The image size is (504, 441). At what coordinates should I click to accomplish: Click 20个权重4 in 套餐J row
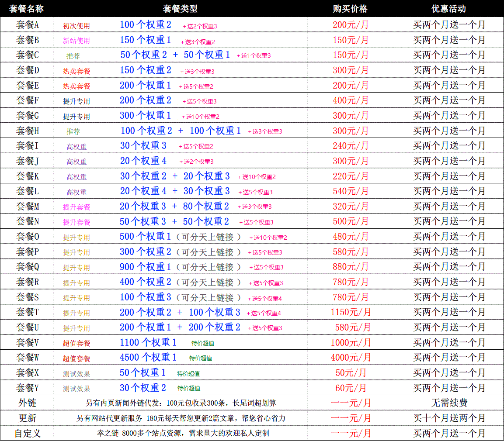coord(143,161)
